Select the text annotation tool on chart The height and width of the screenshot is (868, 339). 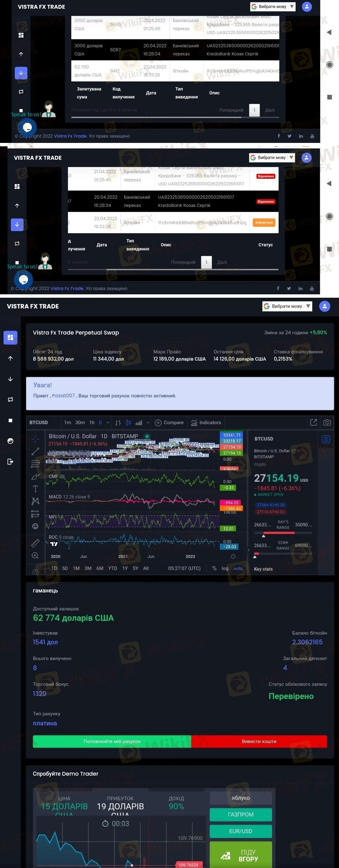(x=35, y=489)
